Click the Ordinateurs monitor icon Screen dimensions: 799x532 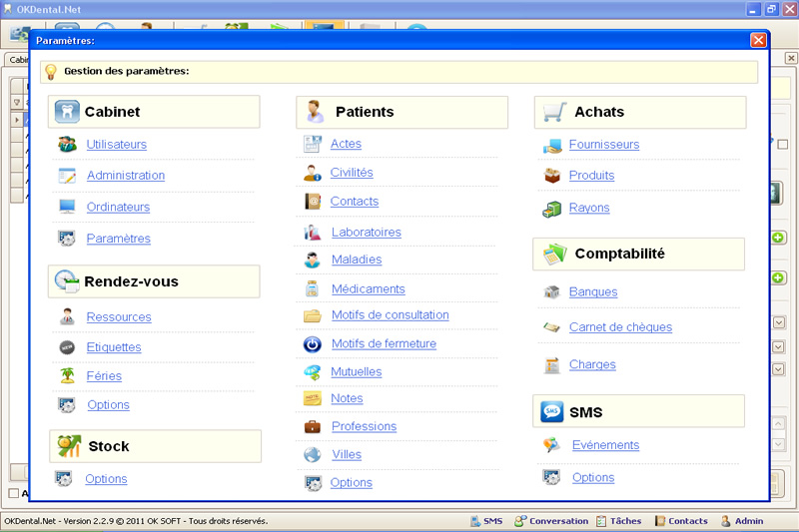tap(67, 207)
